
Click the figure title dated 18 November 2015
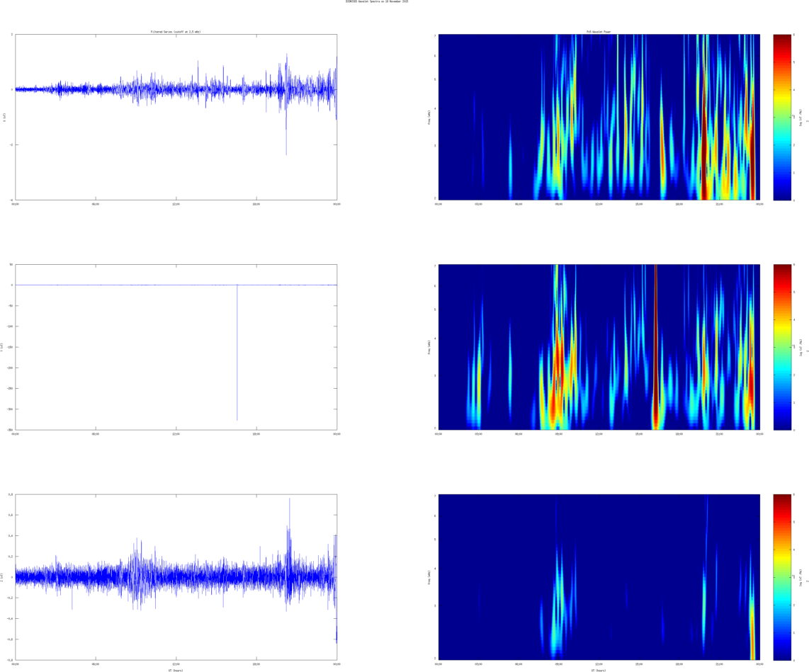point(377,1)
